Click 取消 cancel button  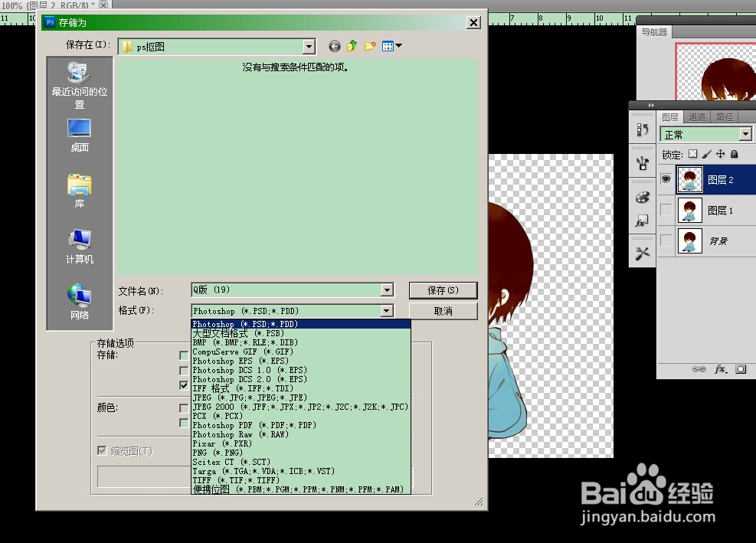[x=443, y=311]
